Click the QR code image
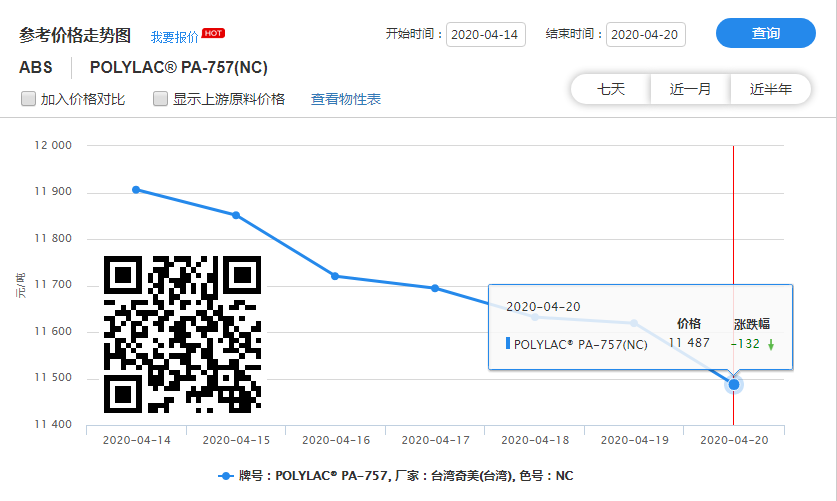837x501 pixels. [x=182, y=334]
